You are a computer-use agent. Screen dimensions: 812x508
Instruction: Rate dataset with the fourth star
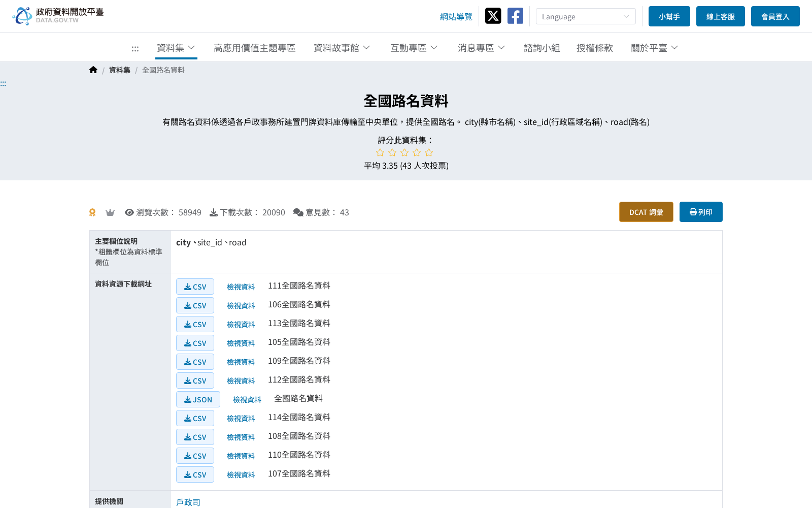tap(417, 152)
